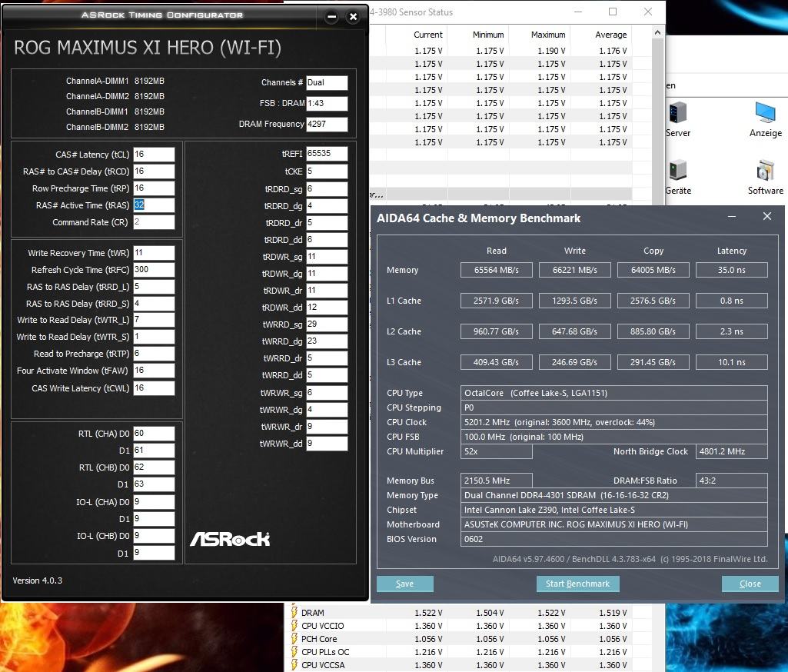Click the tWRRD_sg field showing 29
This screenshot has width=788, height=672.
click(x=327, y=324)
